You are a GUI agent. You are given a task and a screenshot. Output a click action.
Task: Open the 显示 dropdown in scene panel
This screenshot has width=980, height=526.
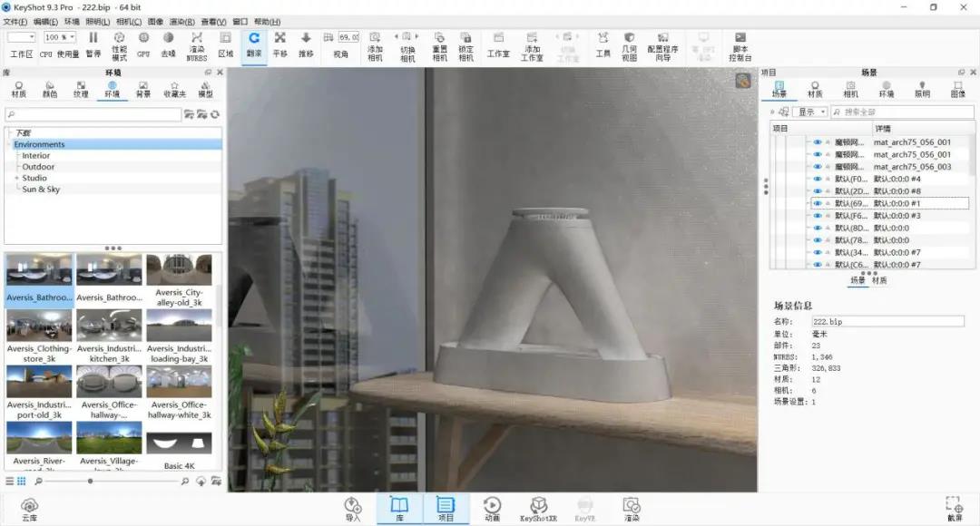pos(810,112)
